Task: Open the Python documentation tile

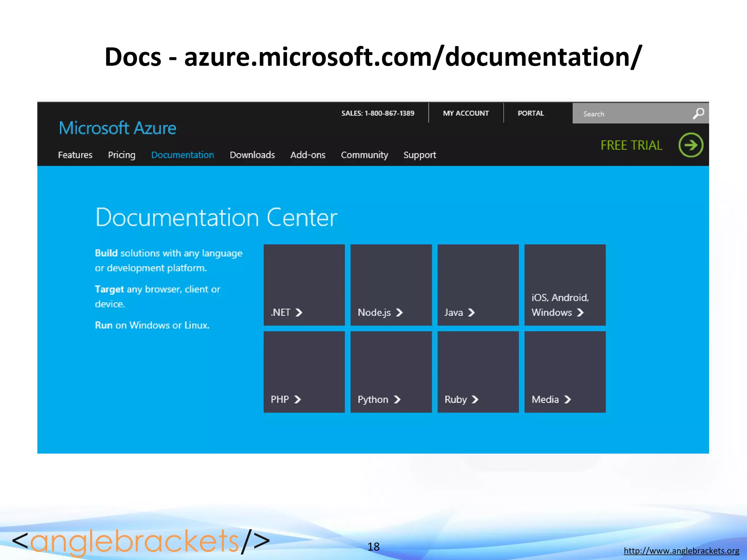Action: [391, 372]
